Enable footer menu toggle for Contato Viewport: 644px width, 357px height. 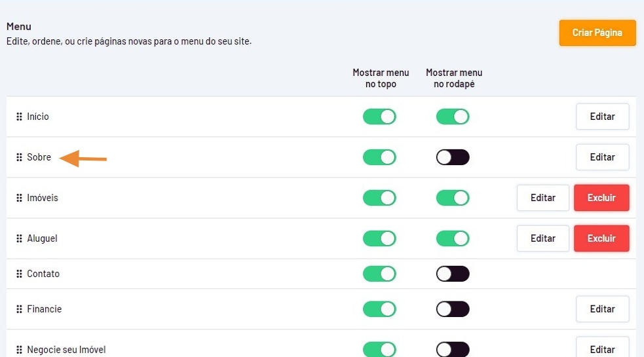click(x=453, y=274)
